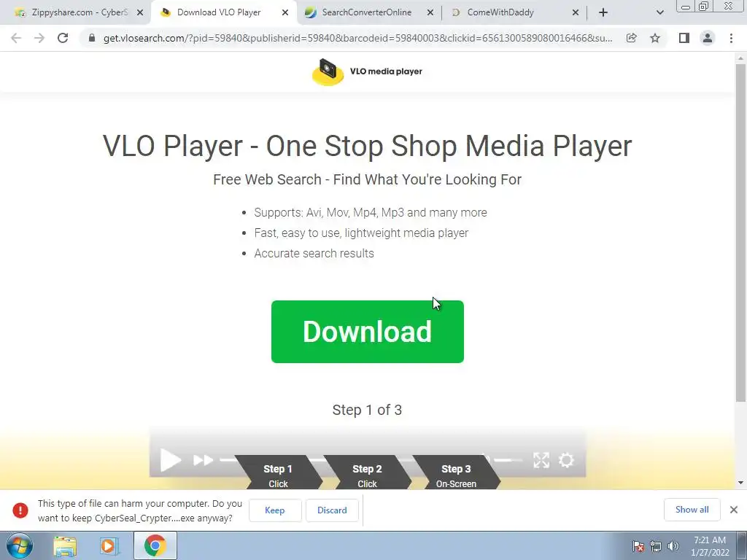Open Action Center flag in tray
This screenshot has height=560, width=747.
[x=638, y=546]
